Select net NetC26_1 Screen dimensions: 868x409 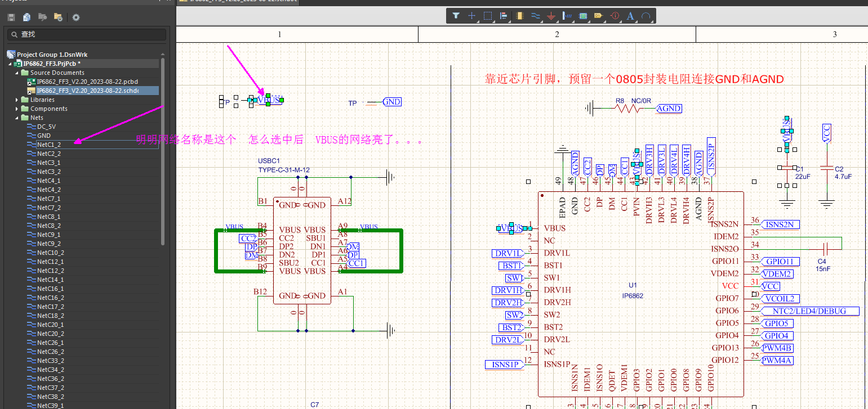[51, 343]
